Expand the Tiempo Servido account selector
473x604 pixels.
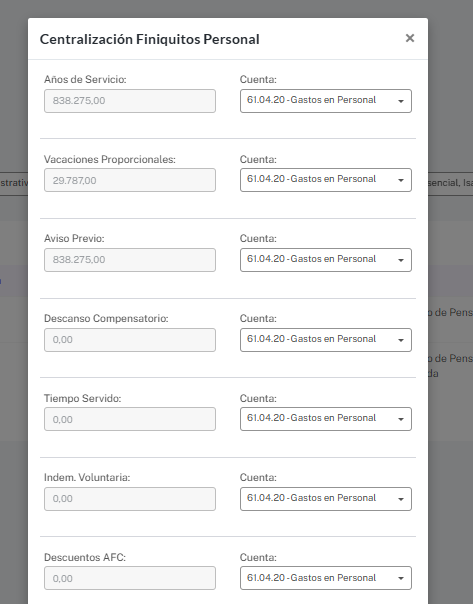pyautogui.click(x=326, y=419)
